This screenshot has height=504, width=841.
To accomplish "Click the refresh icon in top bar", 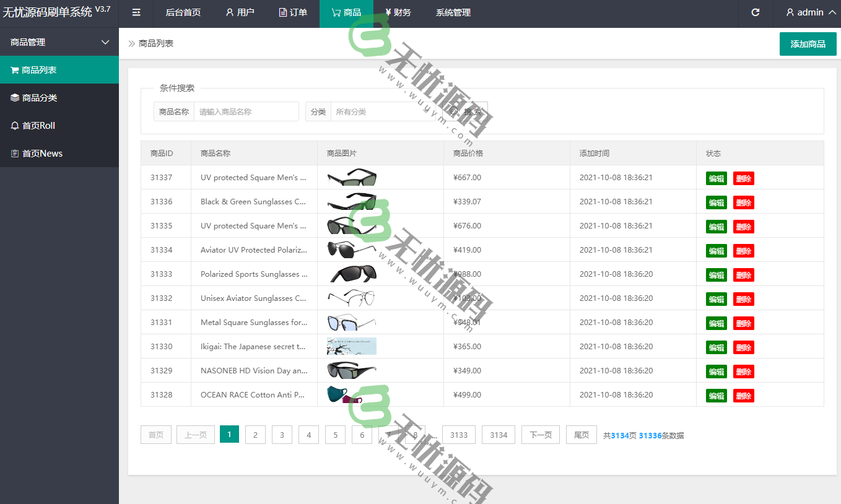I will [756, 12].
